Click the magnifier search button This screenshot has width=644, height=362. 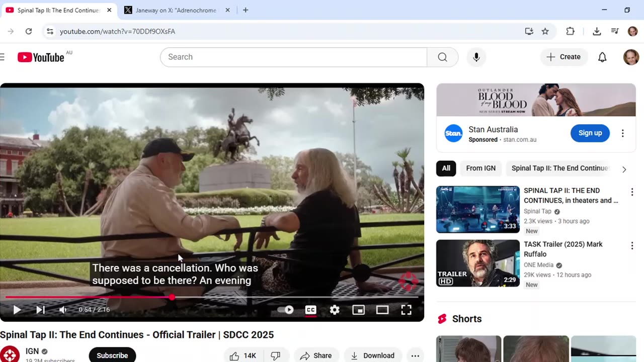[442, 57]
